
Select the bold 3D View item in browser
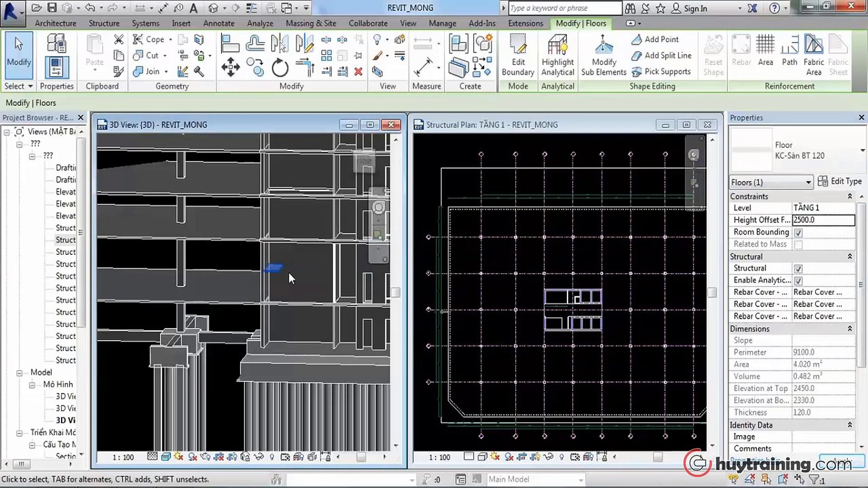66,420
